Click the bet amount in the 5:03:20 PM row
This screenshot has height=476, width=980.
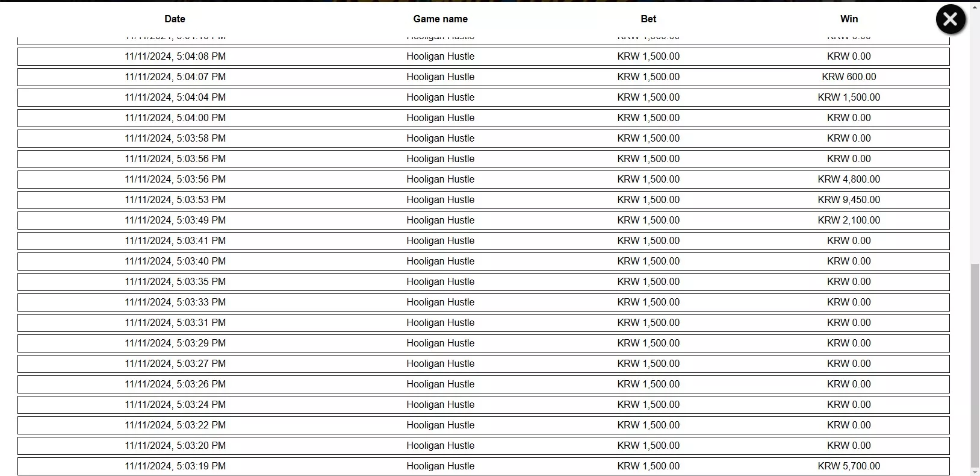[x=648, y=445]
